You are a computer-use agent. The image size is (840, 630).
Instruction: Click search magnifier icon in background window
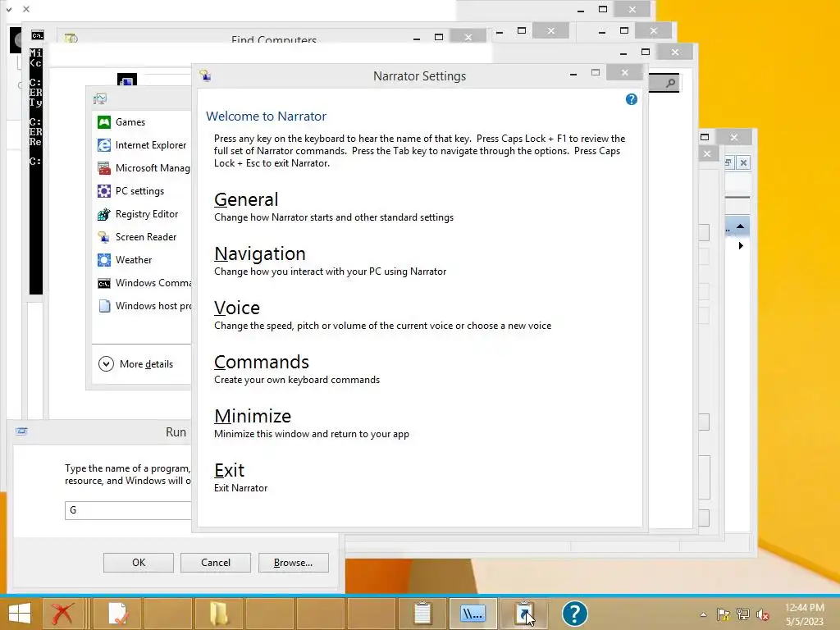click(x=670, y=83)
